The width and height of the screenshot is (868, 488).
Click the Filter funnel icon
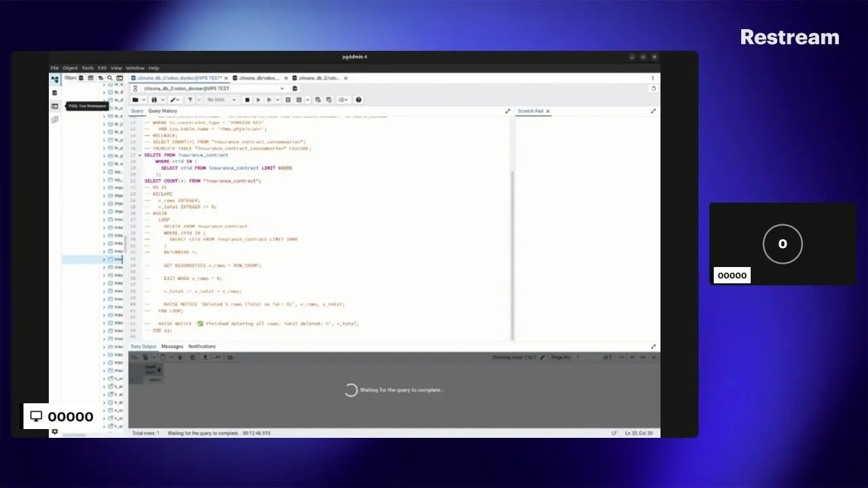190,100
